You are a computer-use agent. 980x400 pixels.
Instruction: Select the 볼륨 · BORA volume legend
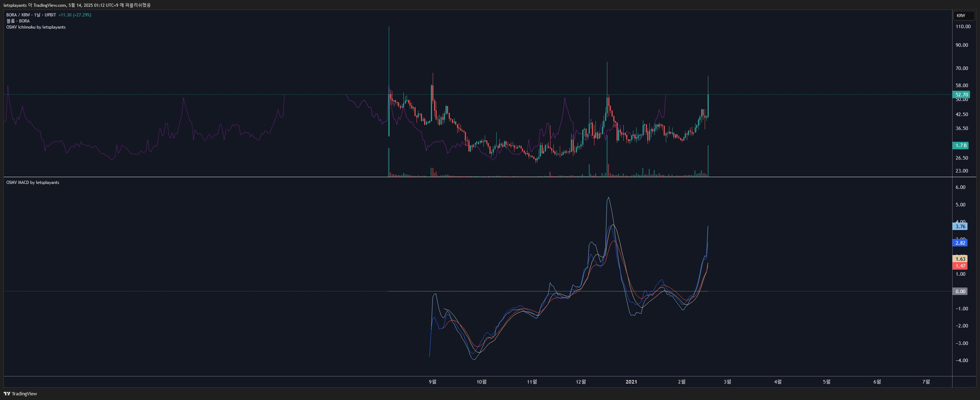click(18, 21)
